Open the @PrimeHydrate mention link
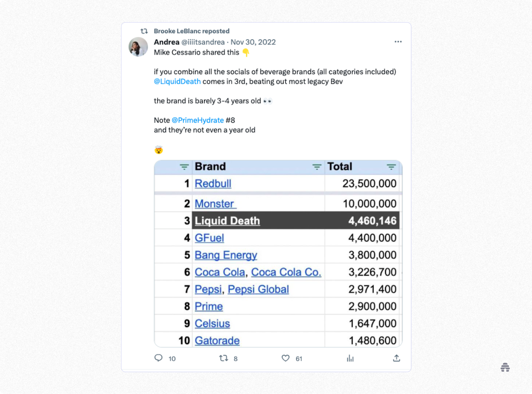 [x=198, y=120]
